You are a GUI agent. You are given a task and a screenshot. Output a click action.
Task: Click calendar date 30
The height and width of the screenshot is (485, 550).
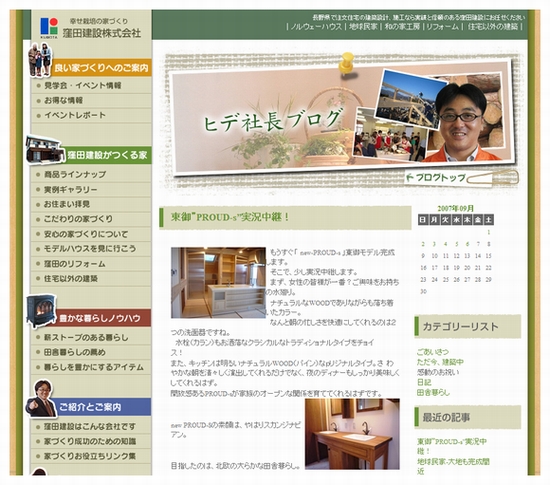click(x=423, y=291)
